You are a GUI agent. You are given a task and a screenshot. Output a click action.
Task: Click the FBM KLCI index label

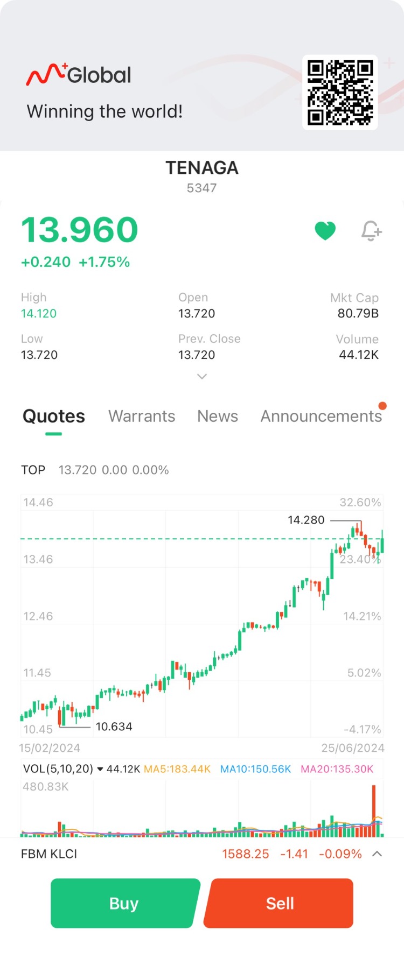pos(49,854)
